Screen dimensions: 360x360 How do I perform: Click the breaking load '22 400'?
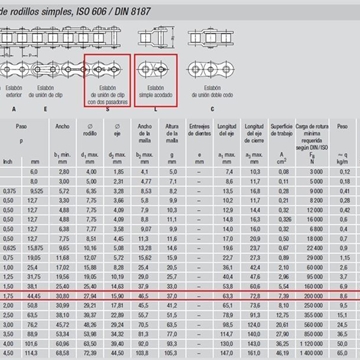[315, 248]
